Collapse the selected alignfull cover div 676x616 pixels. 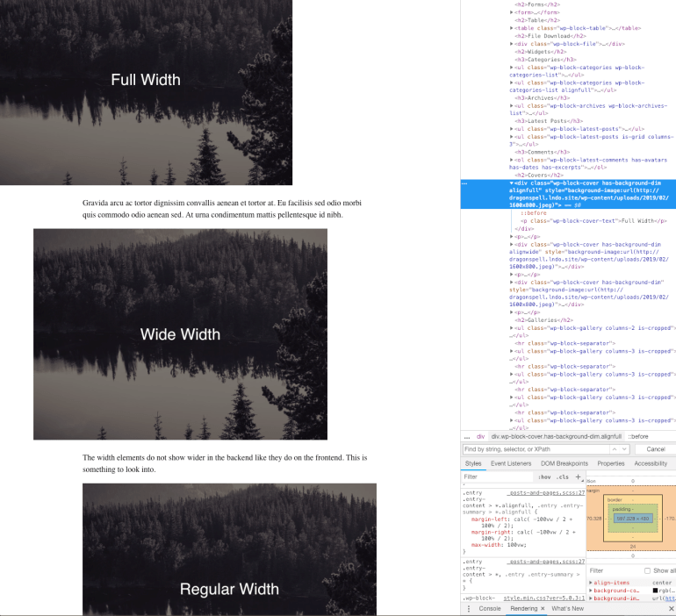(511, 183)
